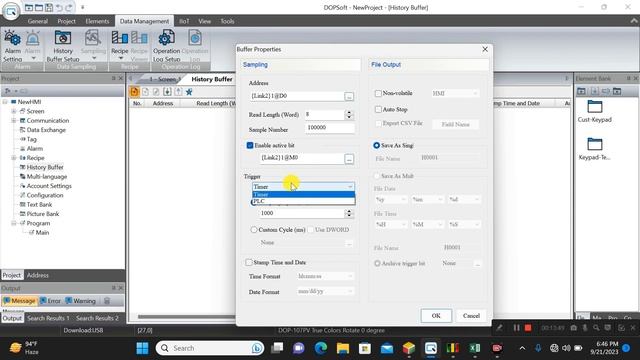Click the undo icon in title bar
The height and width of the screenshot is (360, 640).
tap(59, 7)
